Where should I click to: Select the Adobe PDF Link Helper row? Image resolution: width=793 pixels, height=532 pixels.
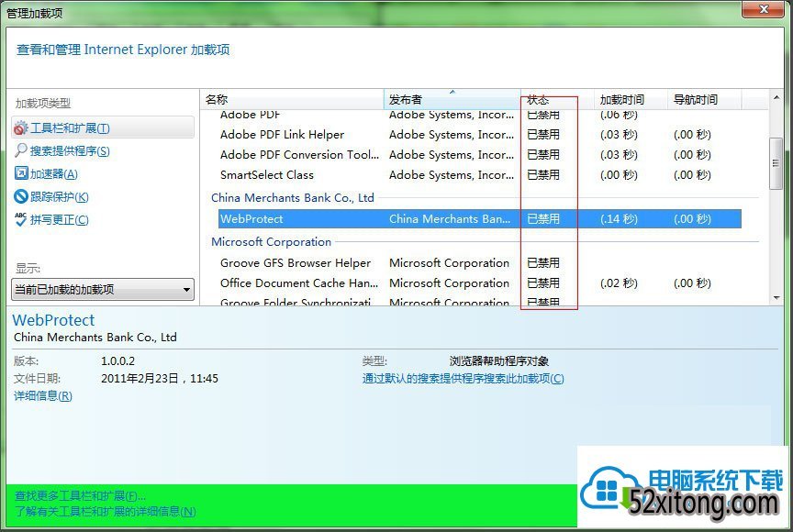click(480, 135)
